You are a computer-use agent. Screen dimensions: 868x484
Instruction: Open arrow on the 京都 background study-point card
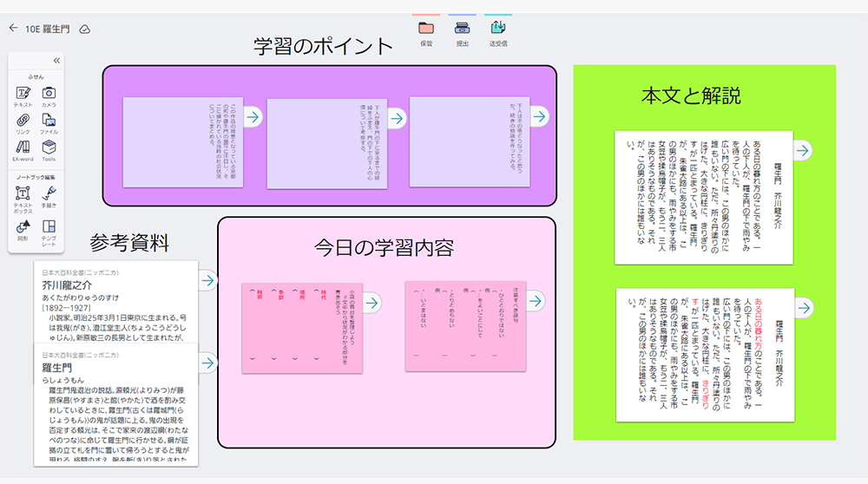tap(253, 117)
